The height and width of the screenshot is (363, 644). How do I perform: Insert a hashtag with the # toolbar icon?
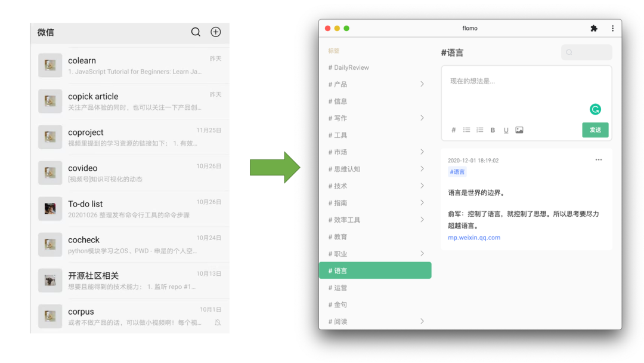click(453, 130)
